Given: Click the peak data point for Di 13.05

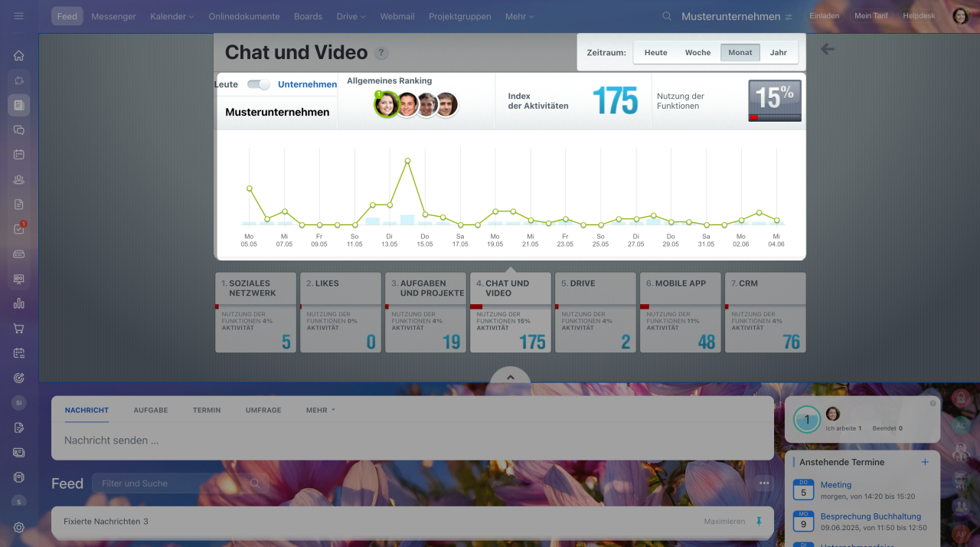Looking at the screenshot, I should point(407,161).
